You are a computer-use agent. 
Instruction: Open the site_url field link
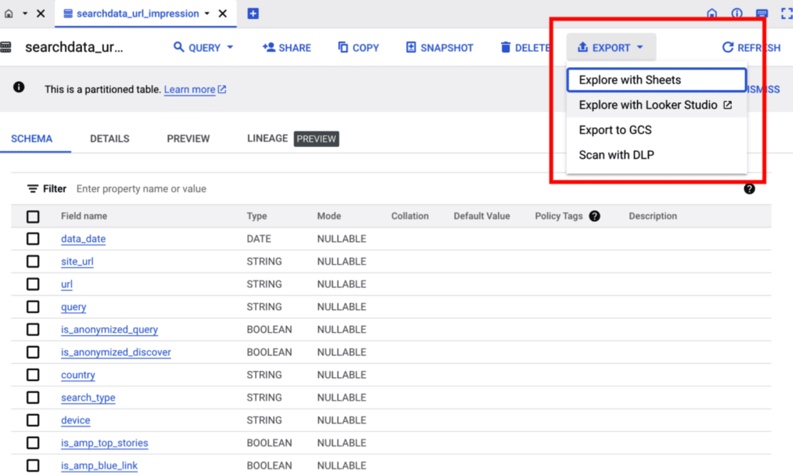(x=77, y=262)
